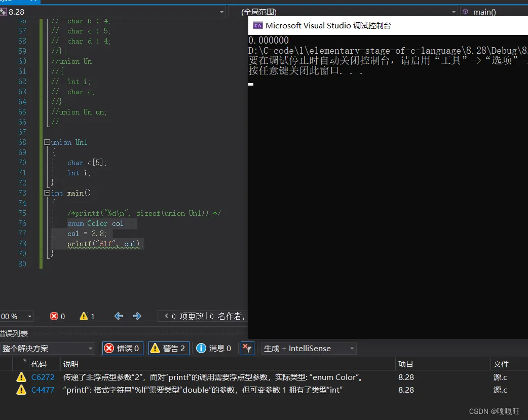
Task: Click 源.c file cell in C6272 row
Action: coord(500,377)
